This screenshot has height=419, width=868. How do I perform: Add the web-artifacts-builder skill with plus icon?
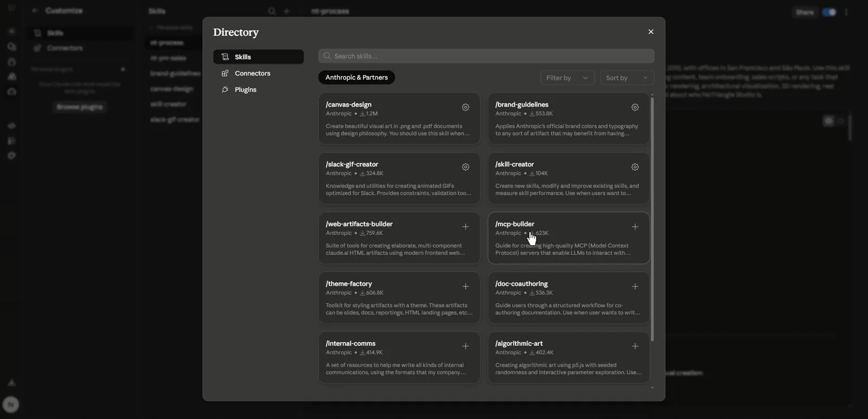tap(465, 227)
